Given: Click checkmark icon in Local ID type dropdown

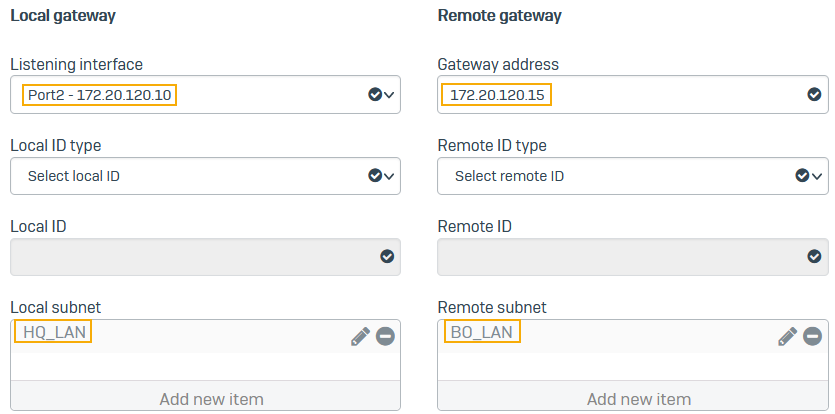Looking at the screenshot, I should click(x=375, y=176).
